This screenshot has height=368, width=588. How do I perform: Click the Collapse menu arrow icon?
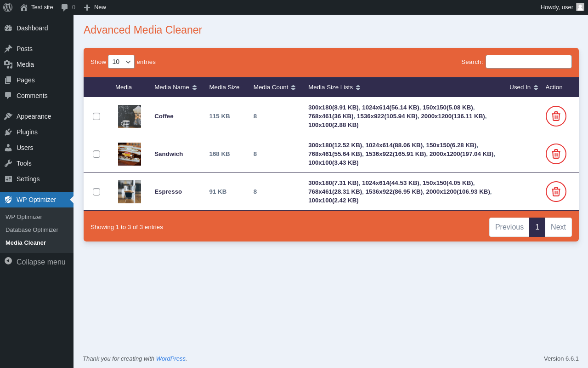coord(8,261)
